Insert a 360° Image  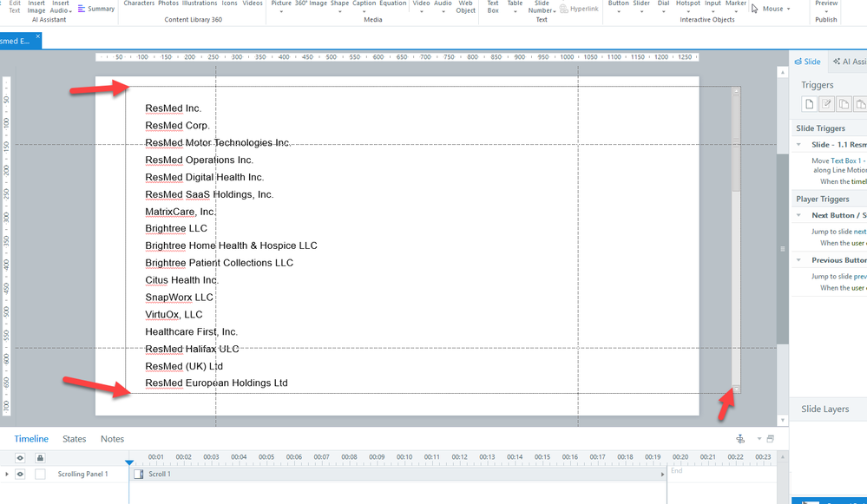coord(311,3)
